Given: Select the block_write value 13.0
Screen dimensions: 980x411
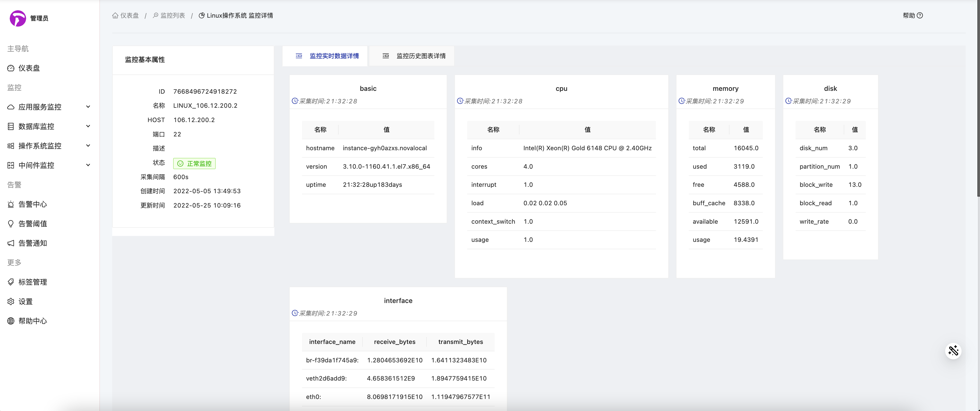Looking at the screenshot, I should 855,185.
